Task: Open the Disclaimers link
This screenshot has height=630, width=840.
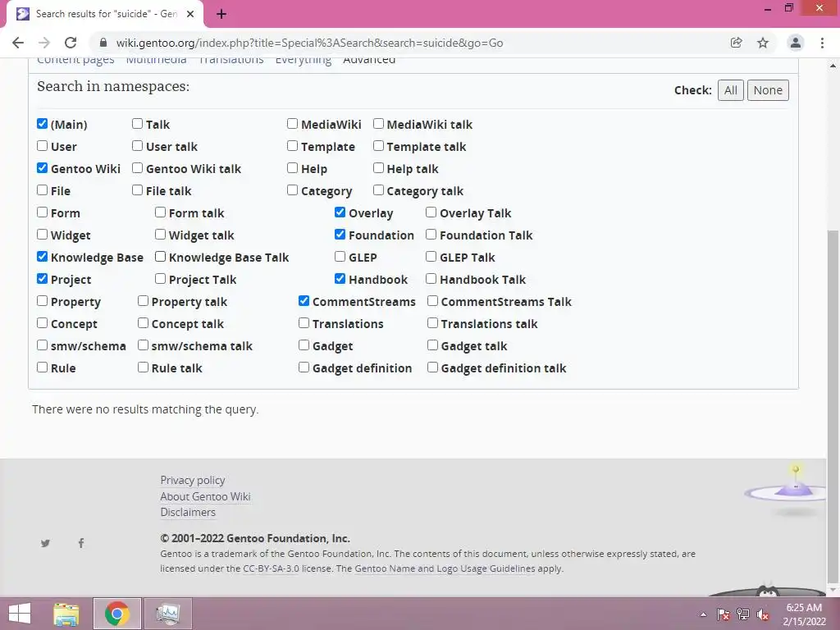Action: [188, 512]
